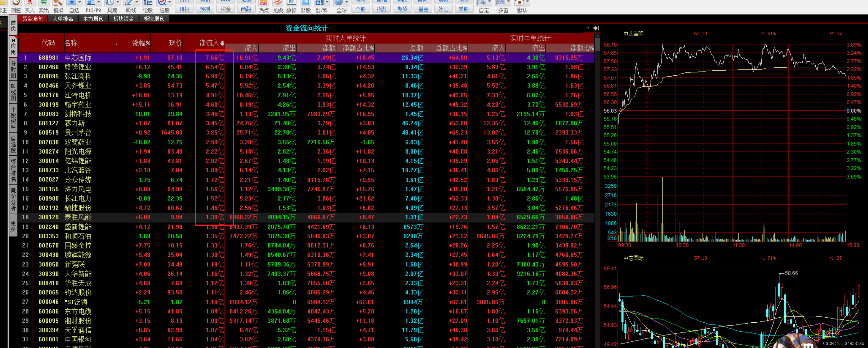This screenshot has width=868, height=348.
Task: Click the 研报 button
Action: [x=184, y=9]
